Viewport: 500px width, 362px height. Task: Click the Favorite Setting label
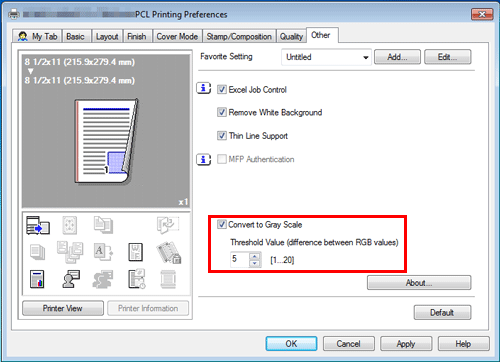point(226,56)
